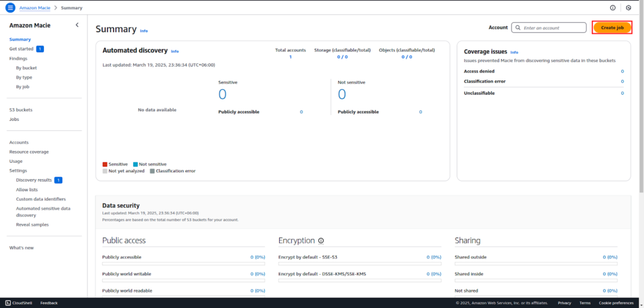The image size is (644, 308).
Task: Click the search magnifier in Account field
Action: click(518, 28)
